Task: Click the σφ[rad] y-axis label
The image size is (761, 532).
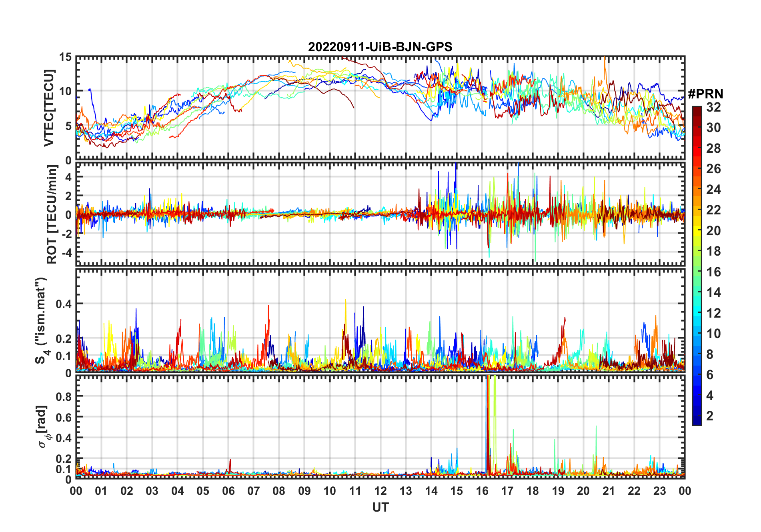Action: point(43,427)
